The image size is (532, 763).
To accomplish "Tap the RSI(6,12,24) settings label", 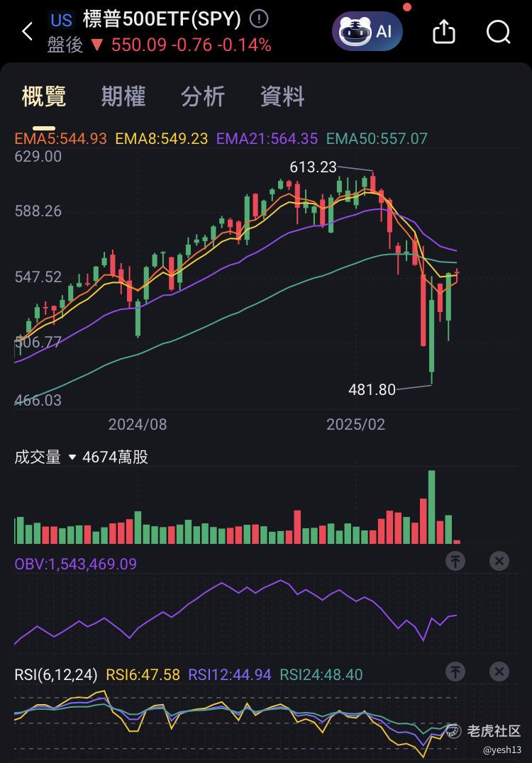I will [x=56, y=674].
